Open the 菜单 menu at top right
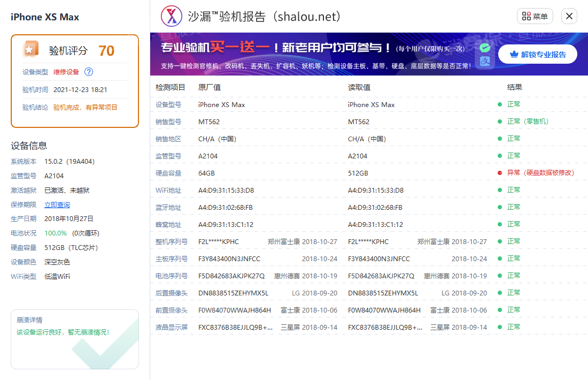 [x=535, y=16]
